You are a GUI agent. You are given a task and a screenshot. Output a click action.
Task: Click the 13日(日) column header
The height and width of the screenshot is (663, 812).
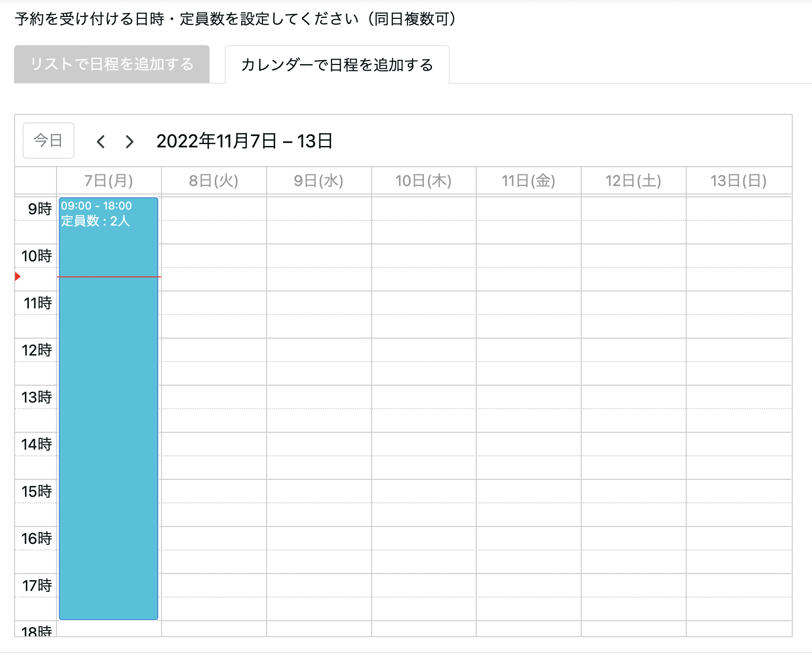point(739,181)
